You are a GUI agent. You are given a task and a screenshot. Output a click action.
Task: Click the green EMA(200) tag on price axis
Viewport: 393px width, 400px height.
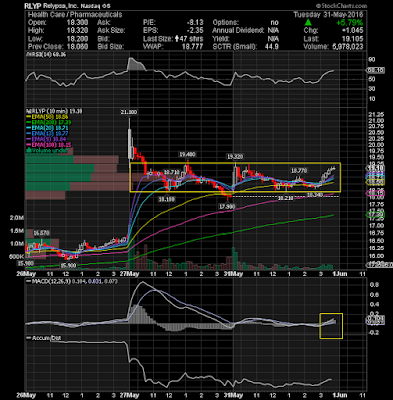pos(376,215)
